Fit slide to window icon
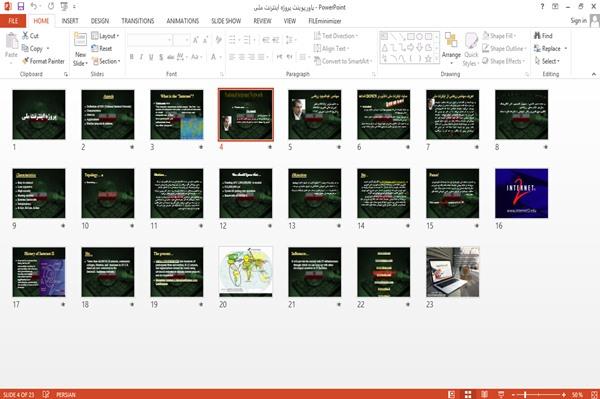The image size is (600, 399). coord(594,394)
